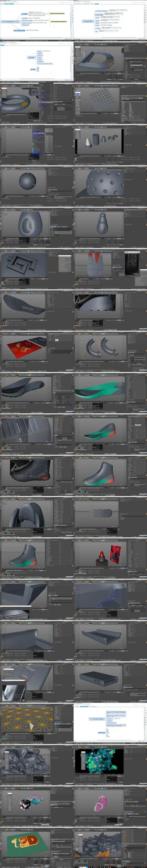
Task: Select the teal voxel cubes render thumbnail
Action: 110,766
